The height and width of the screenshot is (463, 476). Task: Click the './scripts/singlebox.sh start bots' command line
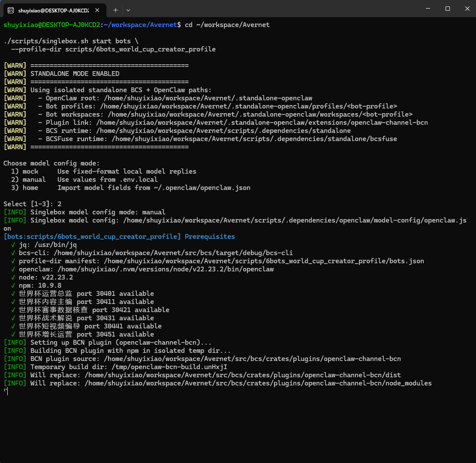[71, 41]
